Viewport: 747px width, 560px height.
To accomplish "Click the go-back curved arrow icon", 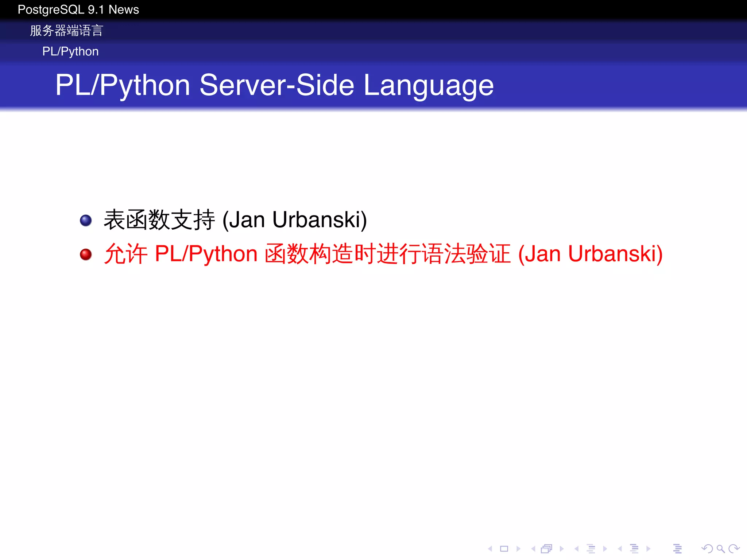I will point(707,548).
